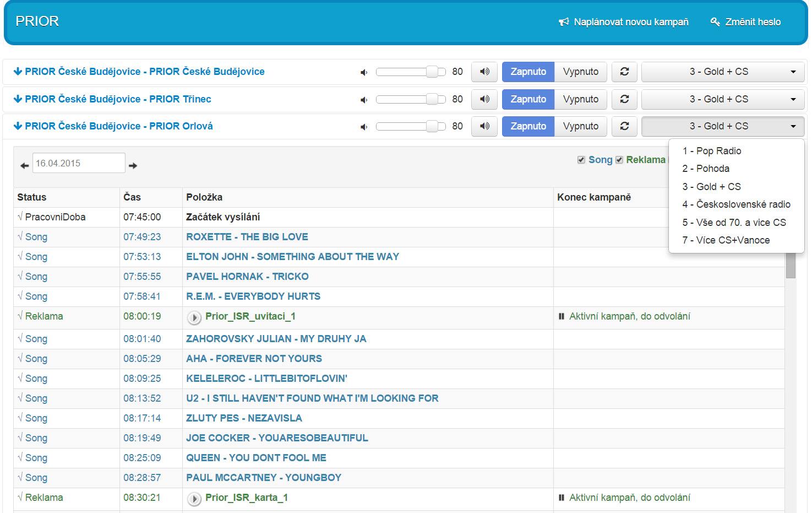The height and width of the screenshot is (513, 812).
Task: Click speaker button for PRIOR Orlová row
Action: click(484, 126)
